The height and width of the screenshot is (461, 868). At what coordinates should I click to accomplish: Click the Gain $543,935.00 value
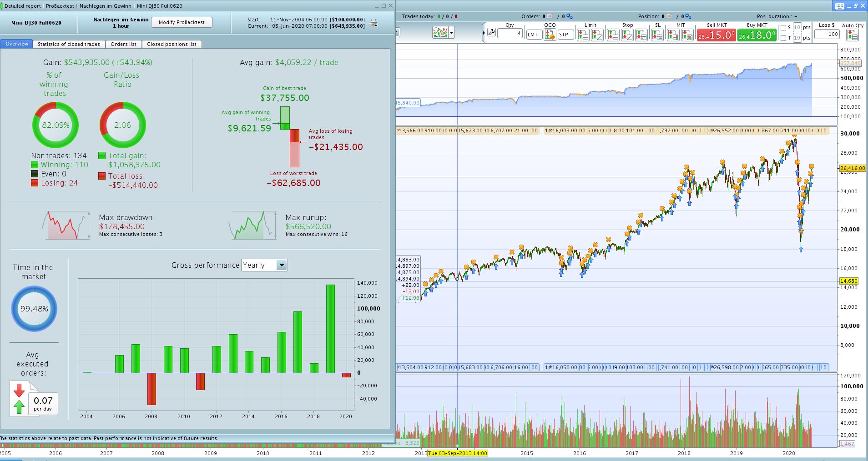108,62
